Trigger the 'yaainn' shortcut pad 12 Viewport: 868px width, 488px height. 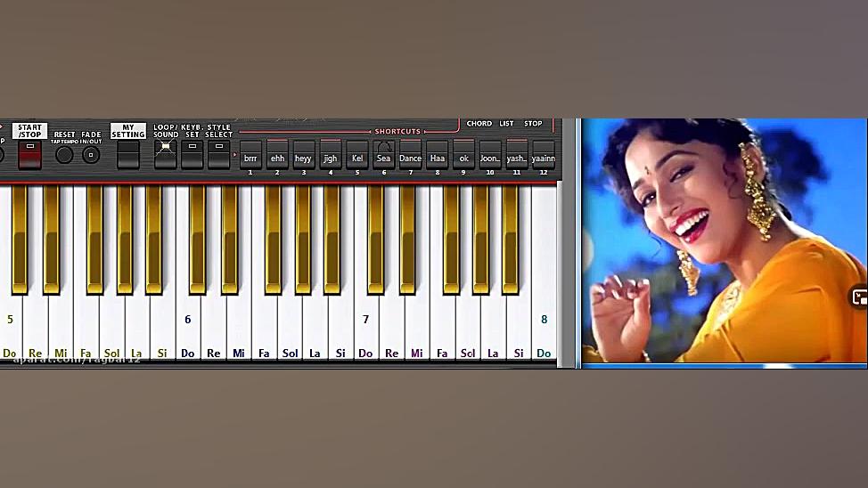click(543, 155)
